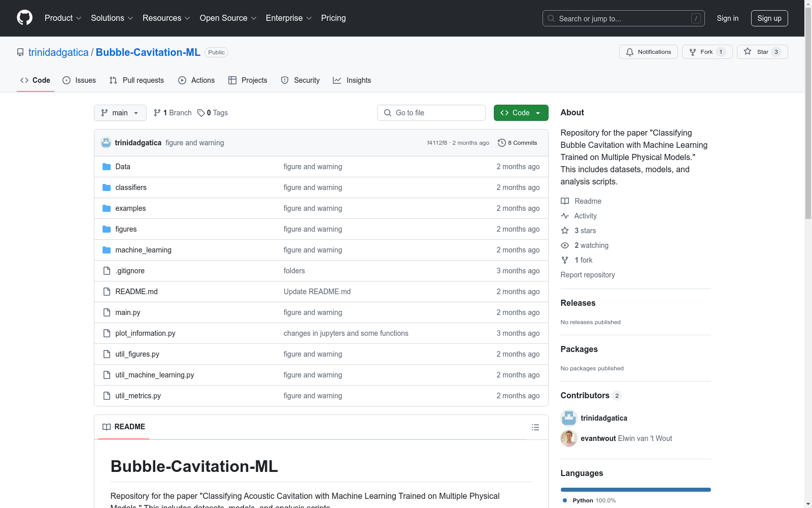Open the Update README.md commit message
The width and height of the screenshot is (812, 508).
pyautogui.click(x=317, y=292)
